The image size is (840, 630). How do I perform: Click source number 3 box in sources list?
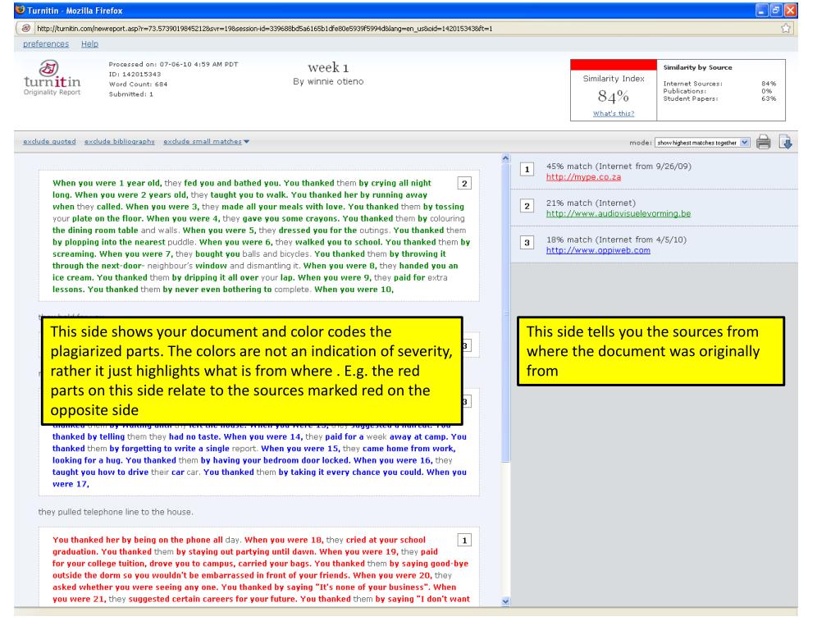(527, 243)
